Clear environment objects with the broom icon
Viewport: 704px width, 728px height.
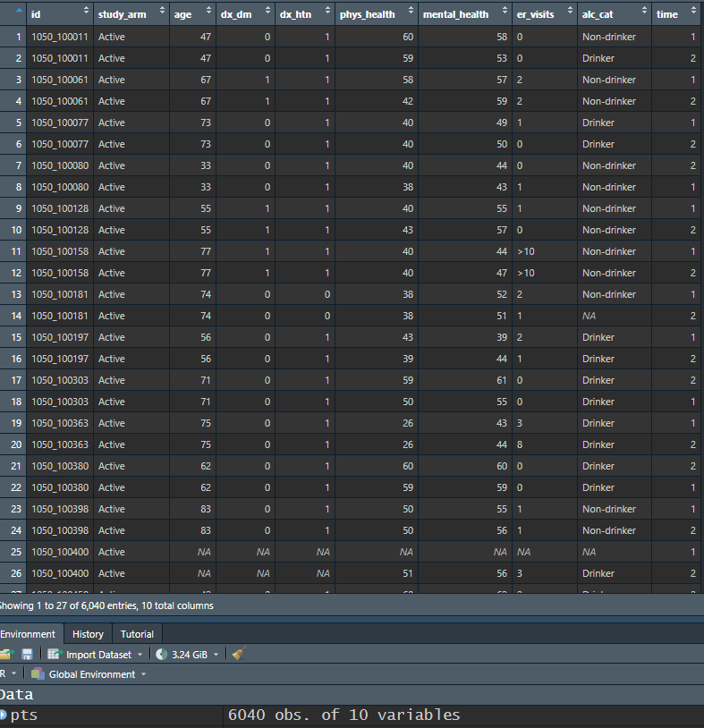click(x=239, y=653)
